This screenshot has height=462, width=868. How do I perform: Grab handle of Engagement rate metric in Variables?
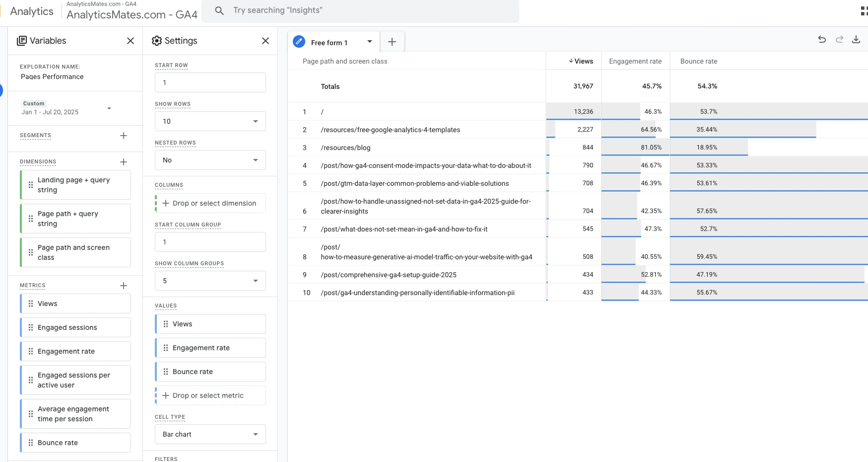(31, 351)
